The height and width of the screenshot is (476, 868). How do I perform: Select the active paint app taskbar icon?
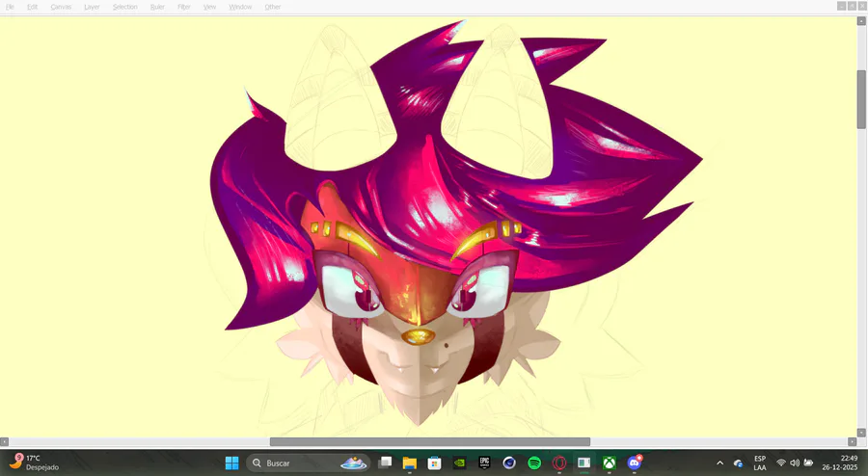[584, 463]
